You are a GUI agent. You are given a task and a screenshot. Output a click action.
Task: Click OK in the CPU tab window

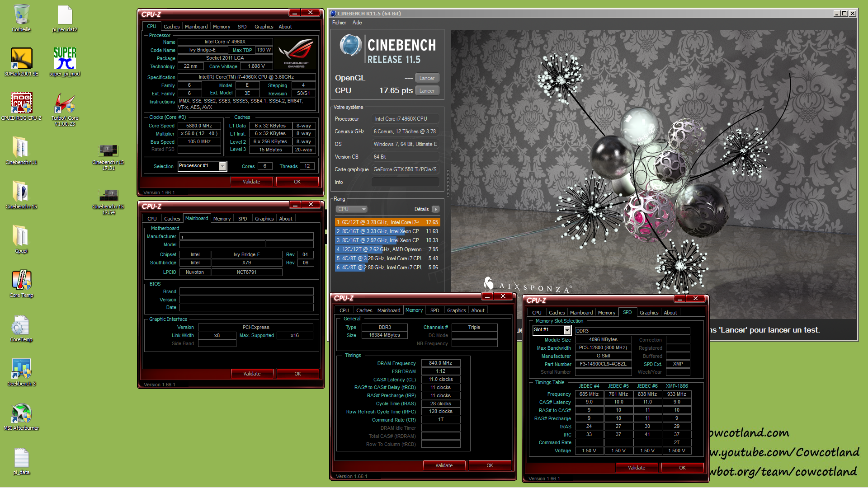(297, 182)
